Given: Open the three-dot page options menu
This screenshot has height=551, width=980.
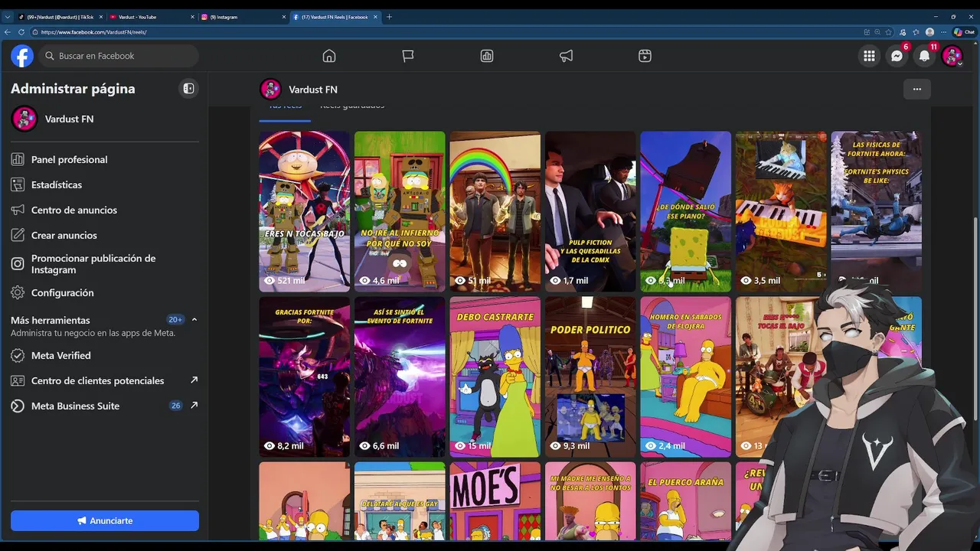Looking at the screenshot, I should point(916,89).
